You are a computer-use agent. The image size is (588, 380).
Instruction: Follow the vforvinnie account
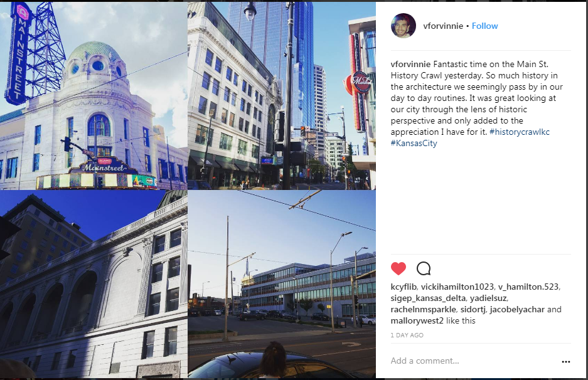tap(484, 26)
